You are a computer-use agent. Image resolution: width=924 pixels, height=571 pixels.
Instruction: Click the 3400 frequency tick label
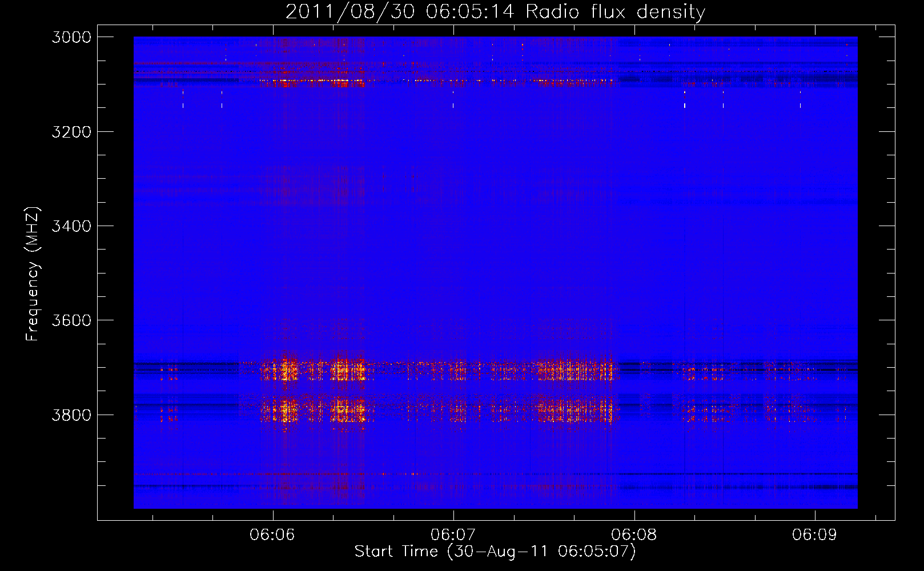[x=71, y=226]
